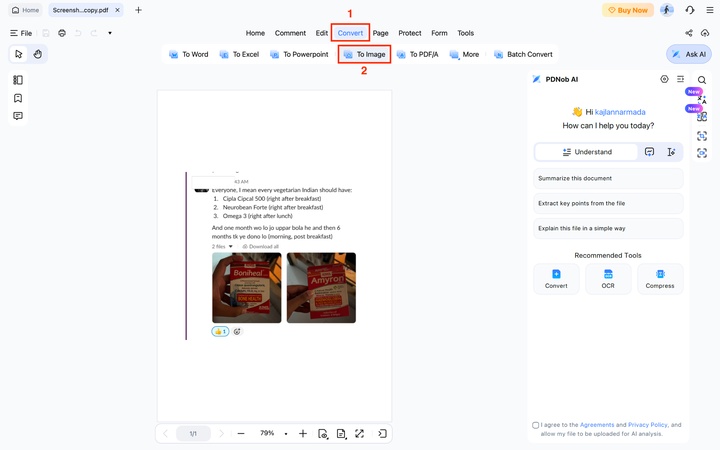This screenshot has width=720, height=450.
Task: Open PDNob AI settings icon
Action: point(664,79)
